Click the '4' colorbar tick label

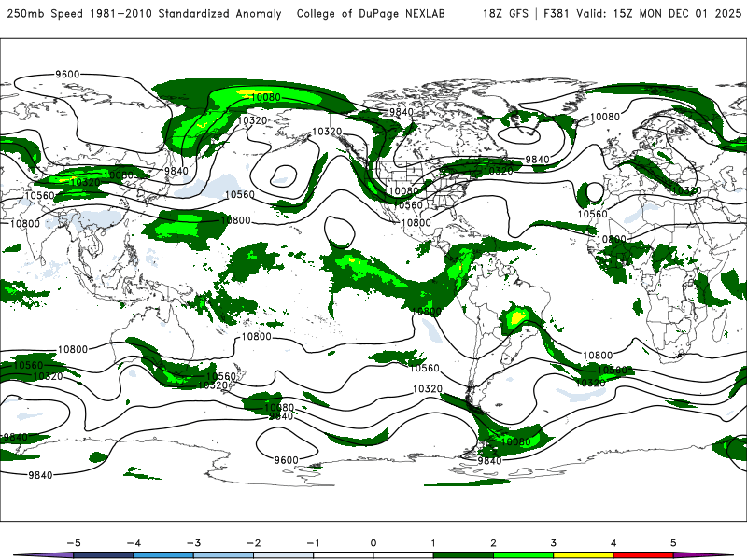pos(613,543)
